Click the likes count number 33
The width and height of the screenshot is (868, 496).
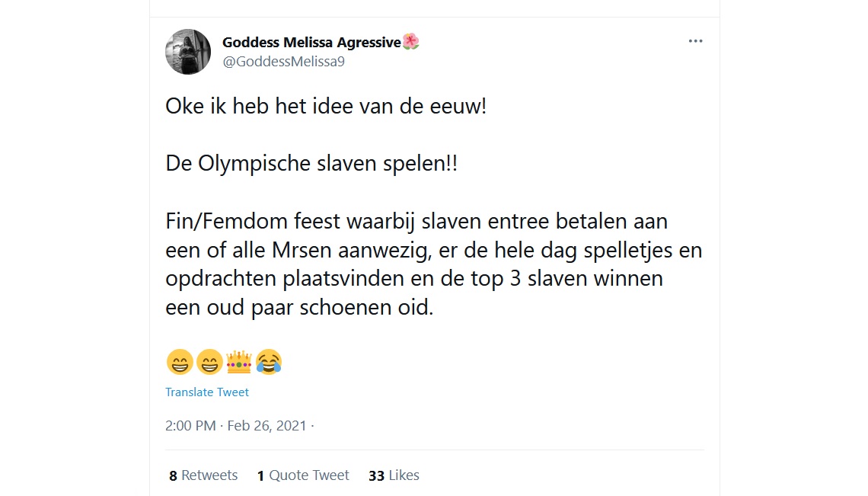point(375,475)
